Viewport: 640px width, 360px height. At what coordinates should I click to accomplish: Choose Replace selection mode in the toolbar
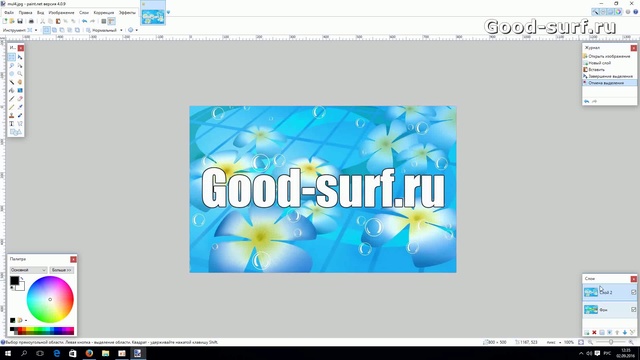pyautogui.click(x=47, y=30)
